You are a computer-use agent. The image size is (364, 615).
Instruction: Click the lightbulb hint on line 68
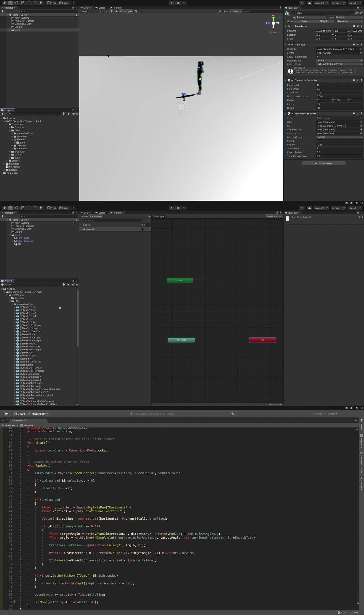click(x=14, y=602)
